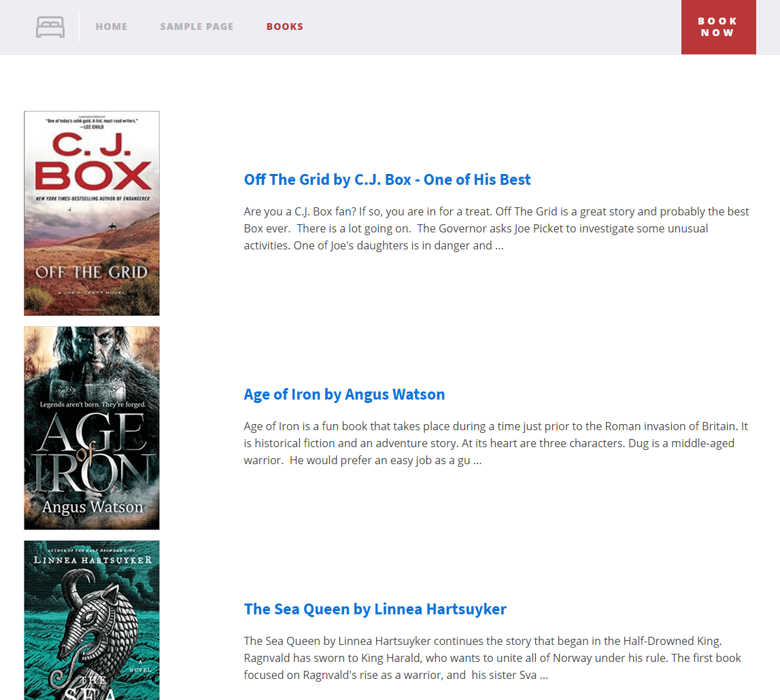Open the Age of Iron by Angus Watson post

point(344,394)
